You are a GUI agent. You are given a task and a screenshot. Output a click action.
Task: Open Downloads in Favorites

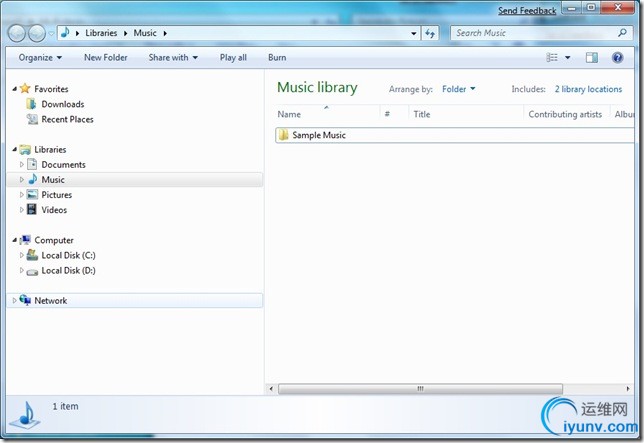(62, 104)
